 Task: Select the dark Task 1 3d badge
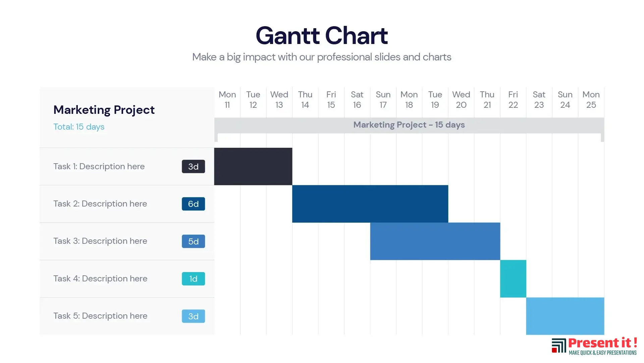193,167
